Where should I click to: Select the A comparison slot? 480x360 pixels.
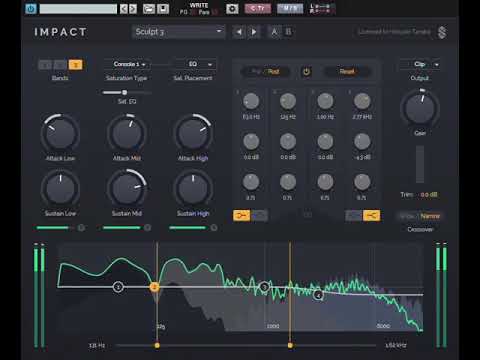[274, 32]
